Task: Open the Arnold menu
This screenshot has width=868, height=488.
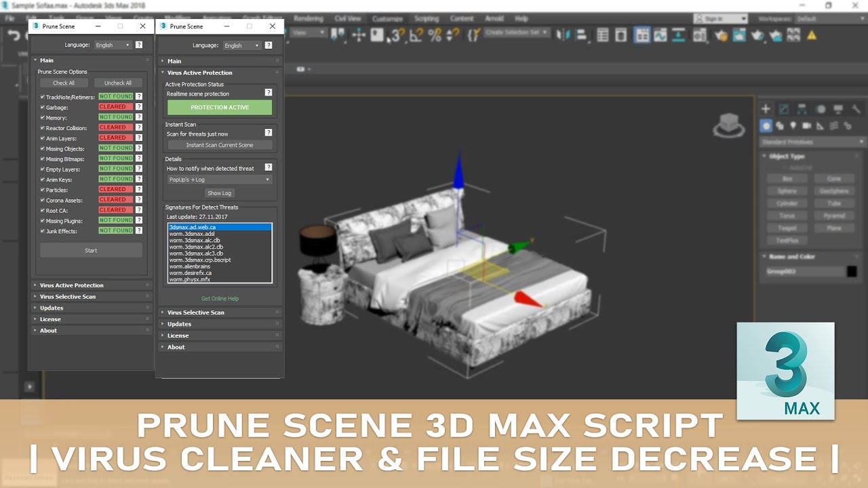Action: pyautogui.click(x=495, y=18)
